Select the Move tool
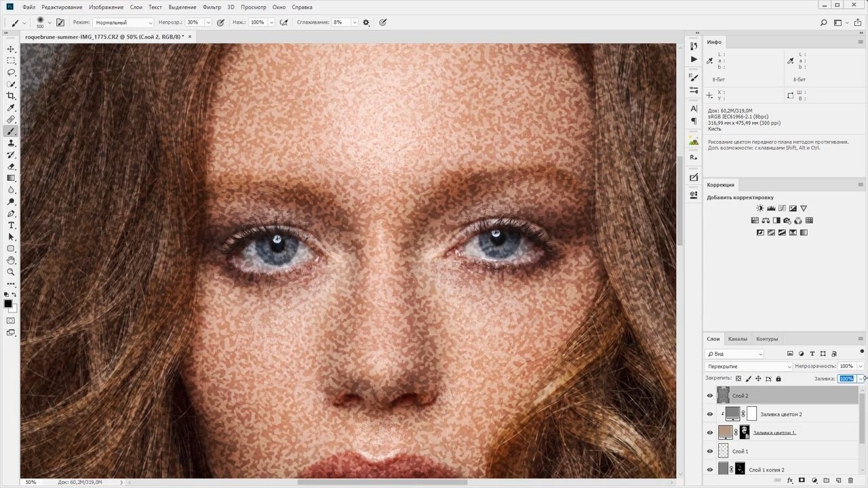 [11, 49]
